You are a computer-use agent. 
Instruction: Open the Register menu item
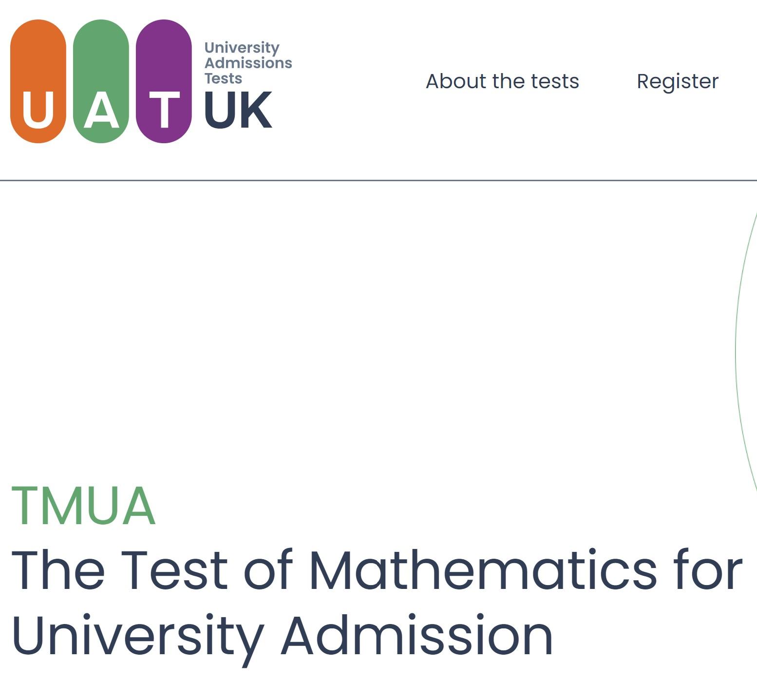[x=678, y=81]
